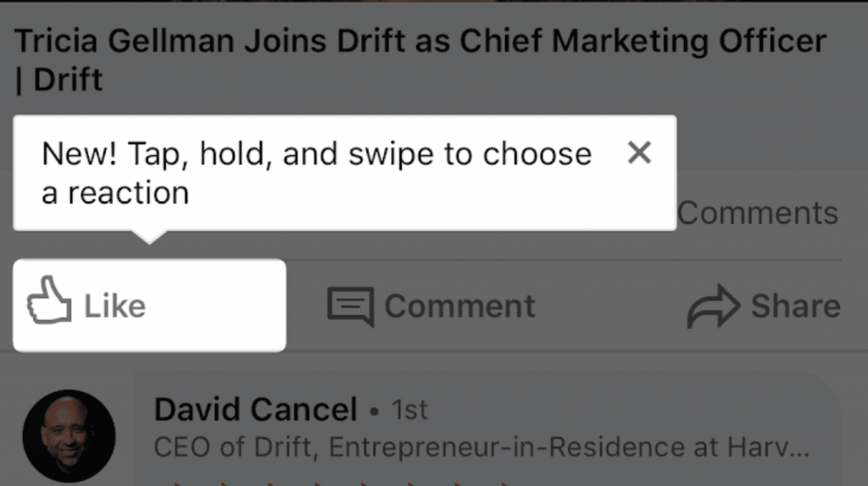The width and height of the screenshot is (868, 486).
Task: Open David Cancel's profile photo
Action: point(69,436)
